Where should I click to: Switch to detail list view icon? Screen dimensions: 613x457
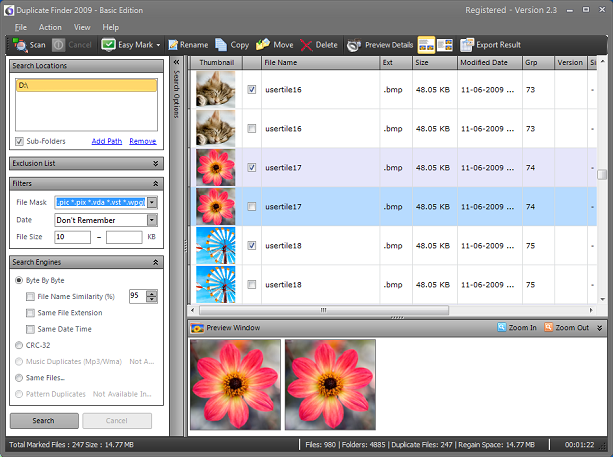(445, 45)
